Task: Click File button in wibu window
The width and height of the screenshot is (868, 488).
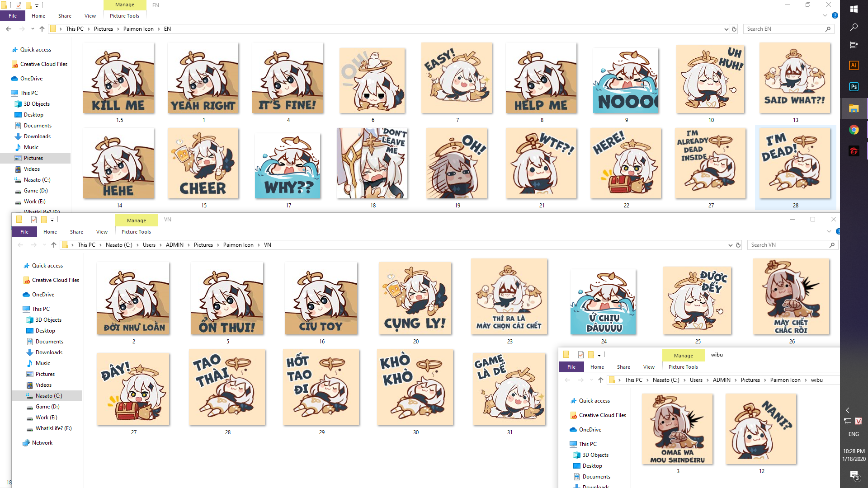Action: tap(571, 367)
